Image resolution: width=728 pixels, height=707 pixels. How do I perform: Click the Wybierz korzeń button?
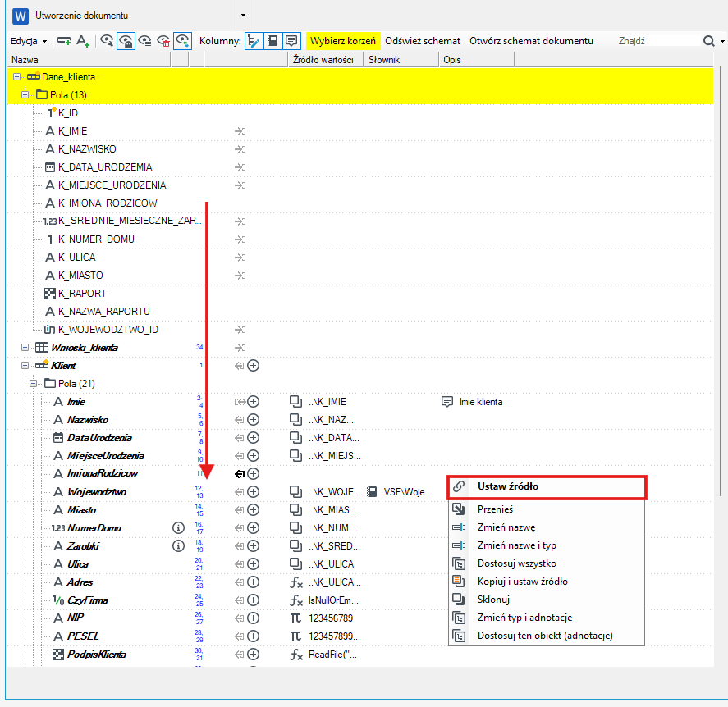[343, 41]
